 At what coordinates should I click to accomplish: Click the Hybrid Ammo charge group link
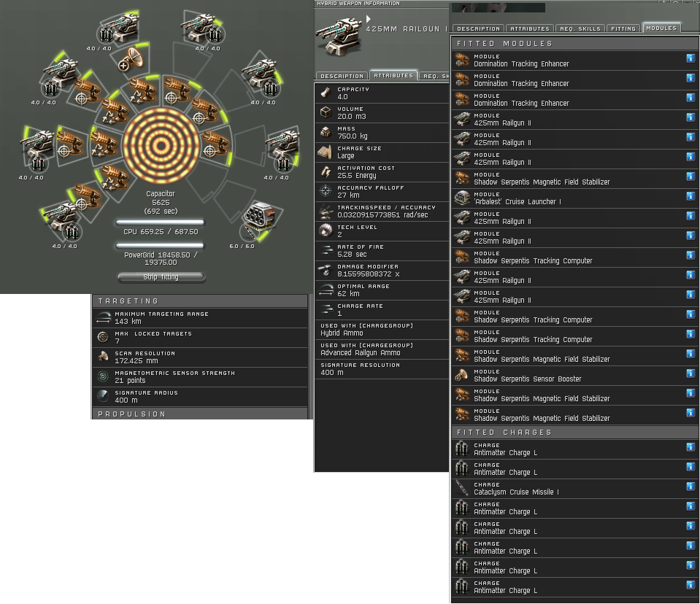342,333
